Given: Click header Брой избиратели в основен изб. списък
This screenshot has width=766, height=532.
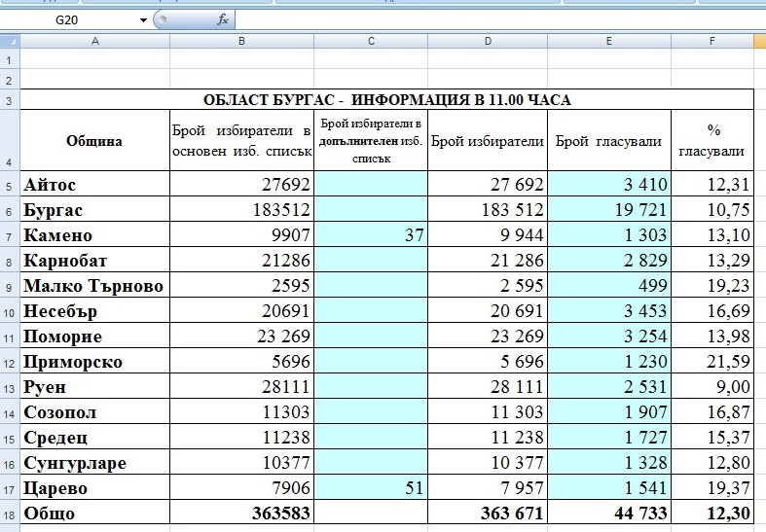Looking at the screenshot, I should (241, 141).
